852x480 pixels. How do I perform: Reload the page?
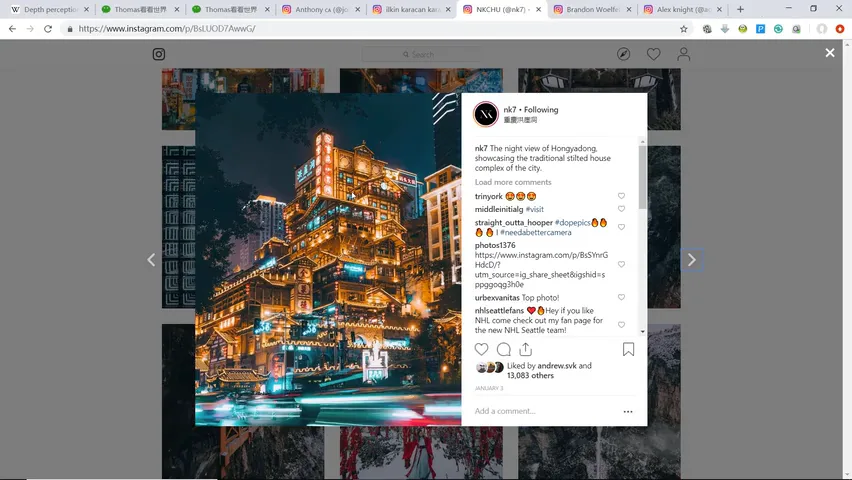tap(48, 29)
